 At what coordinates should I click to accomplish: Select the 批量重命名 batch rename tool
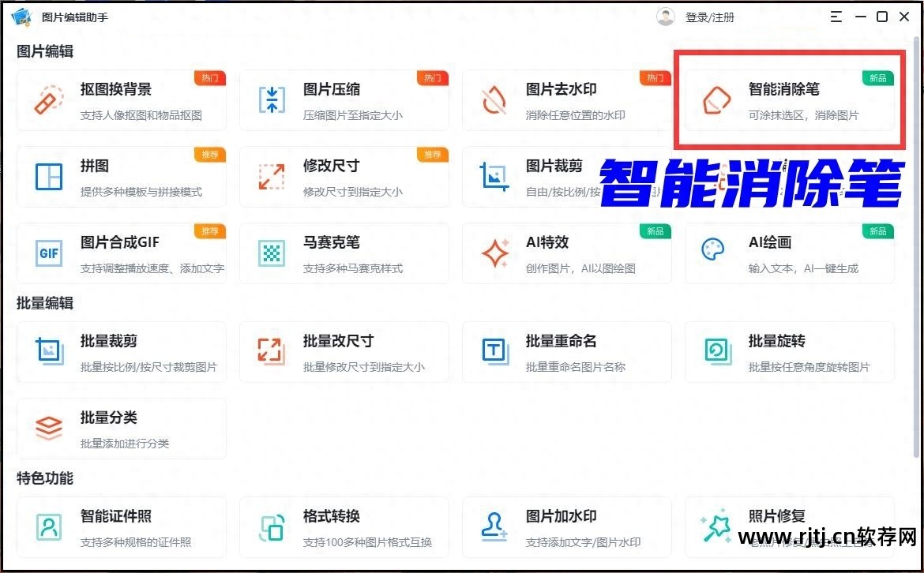tap(568, 352)
